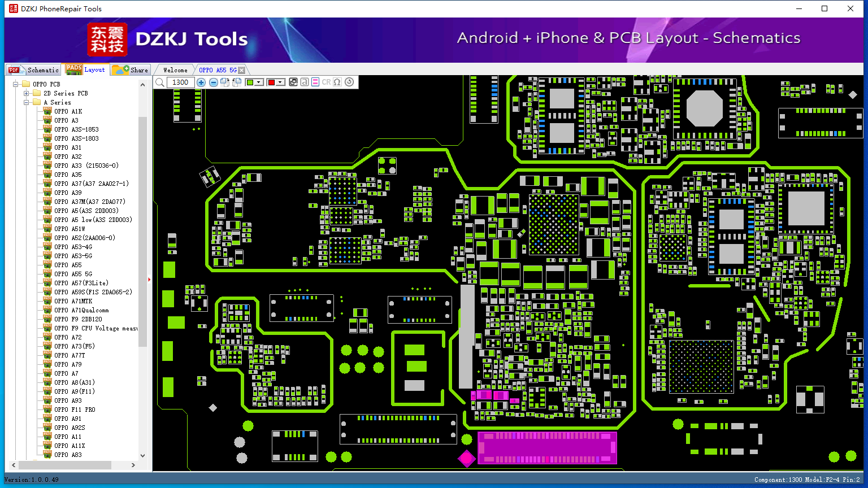
Task: Open OPPO A52(2AA006-0) layout
Action: pyautogui.click(x=85, y=238)
